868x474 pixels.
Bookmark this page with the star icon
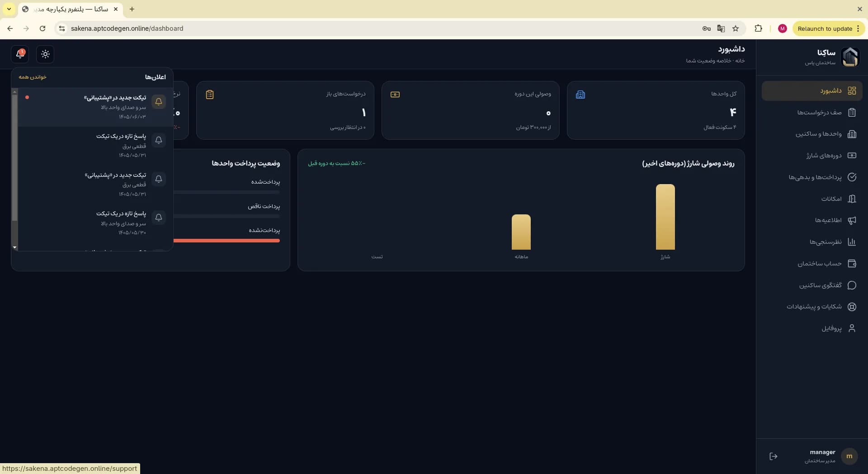736,28
